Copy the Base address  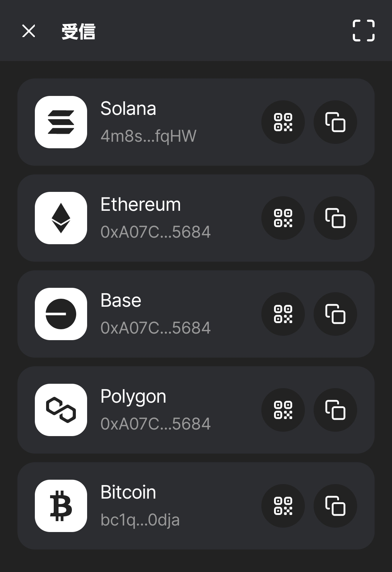335,314
